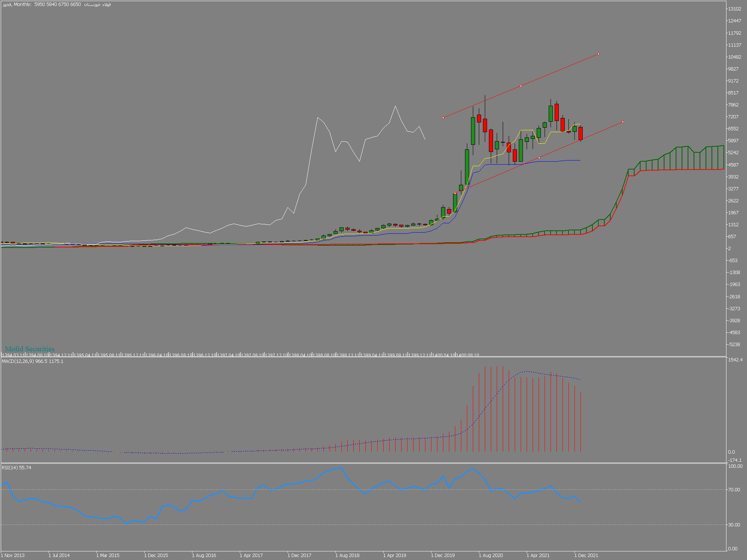Click the 1 Aug 2020 date label
Image resolution: width=747 pixels, height=560 pixels.
(491, 556)
